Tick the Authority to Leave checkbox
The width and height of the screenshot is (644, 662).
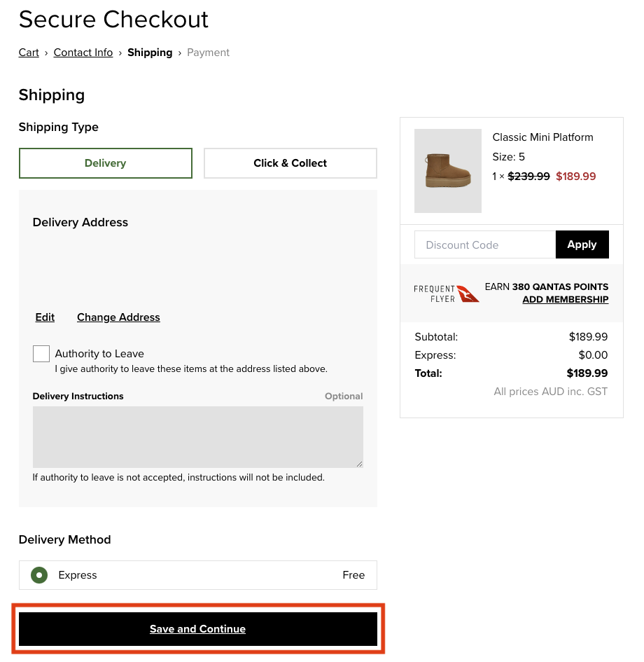click(x=41, y=354)
